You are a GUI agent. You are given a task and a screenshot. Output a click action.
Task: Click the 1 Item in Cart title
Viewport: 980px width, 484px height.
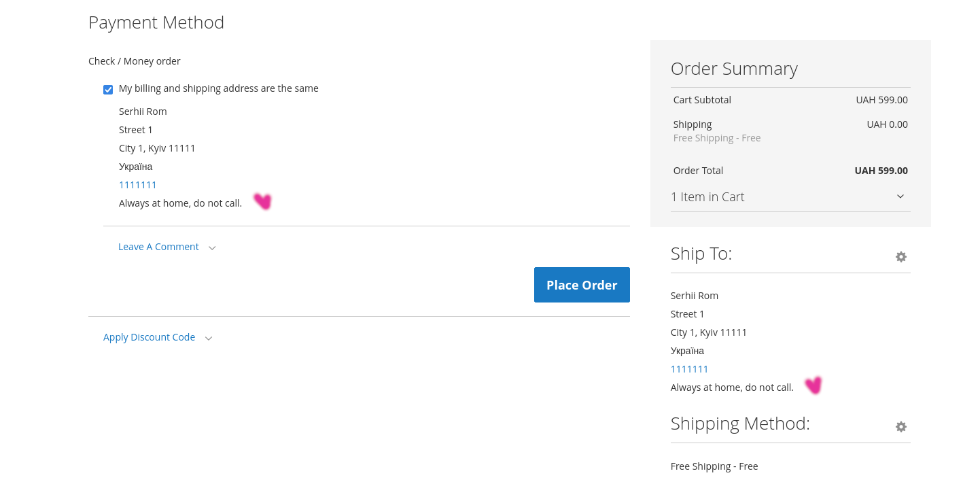pyautogui.click(x=707, y=196)
